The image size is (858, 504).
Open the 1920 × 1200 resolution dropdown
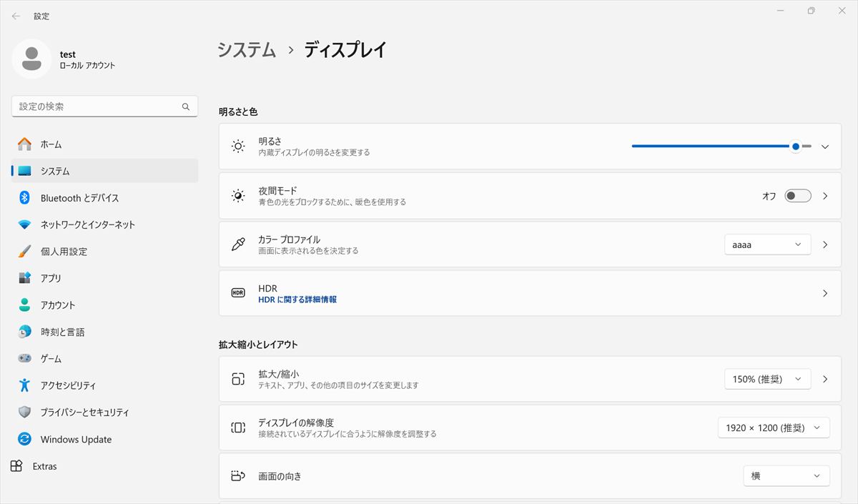point(774,428)
